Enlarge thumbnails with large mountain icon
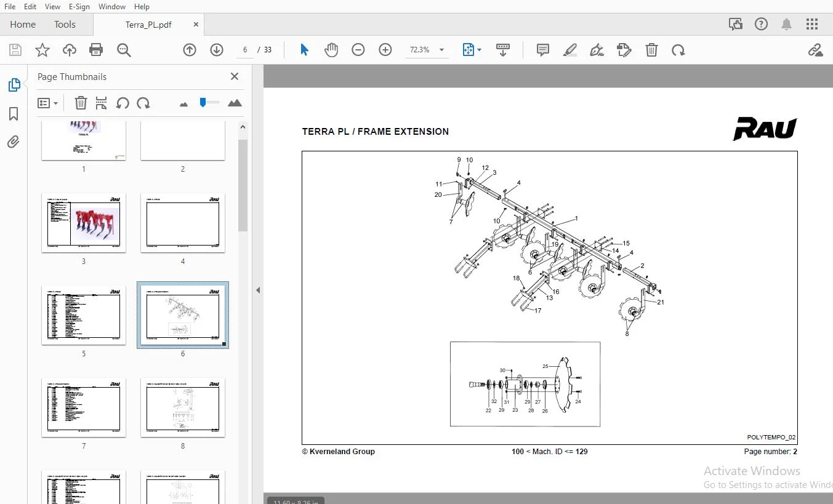The image size is (833, 504). click(235, 103)
